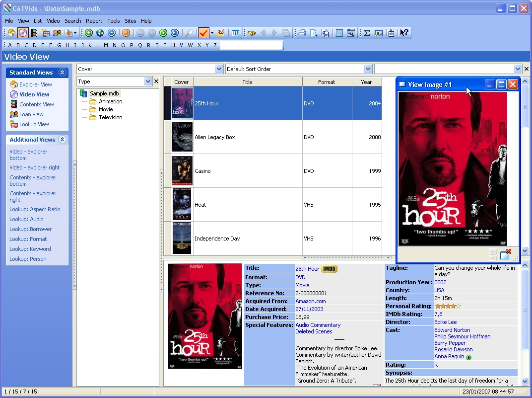
Task: Click the Spike Lee director link
Action: tap(446, 322)
